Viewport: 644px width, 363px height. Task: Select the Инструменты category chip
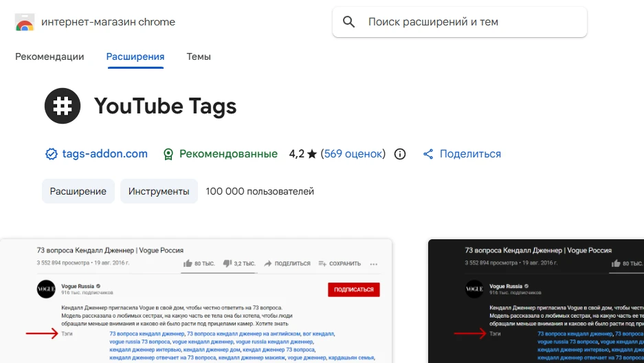159,191
